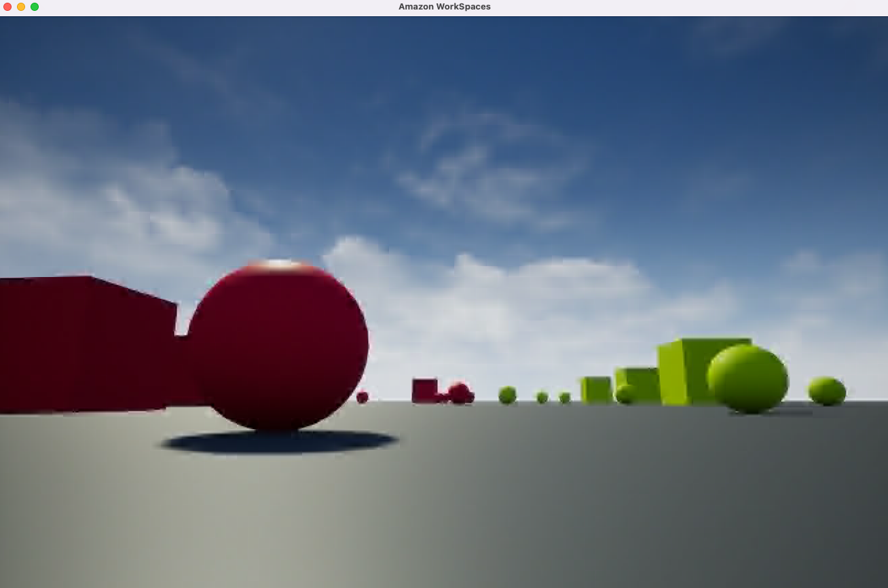Select the small distant red cube

point(424,390)
